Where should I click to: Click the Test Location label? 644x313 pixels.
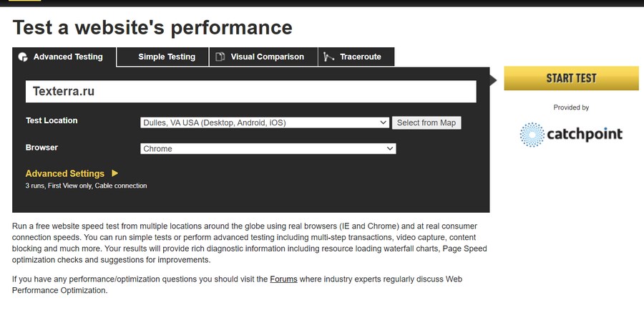click(52, 120)
